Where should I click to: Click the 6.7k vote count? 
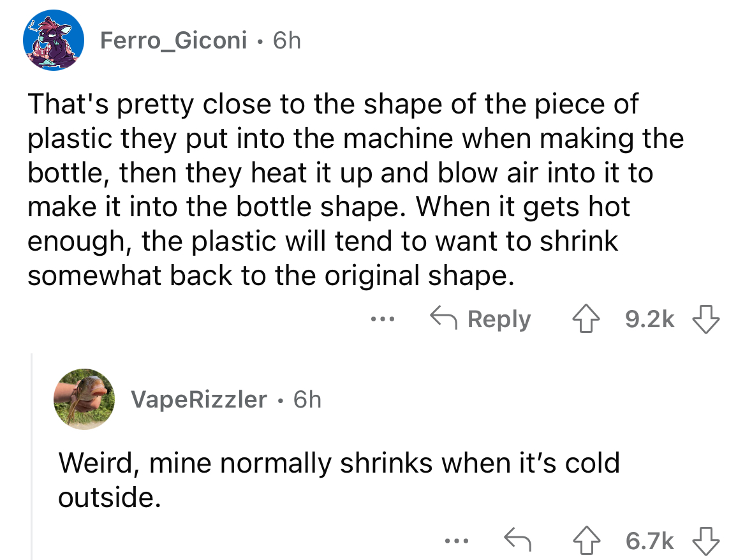[650, 541]
